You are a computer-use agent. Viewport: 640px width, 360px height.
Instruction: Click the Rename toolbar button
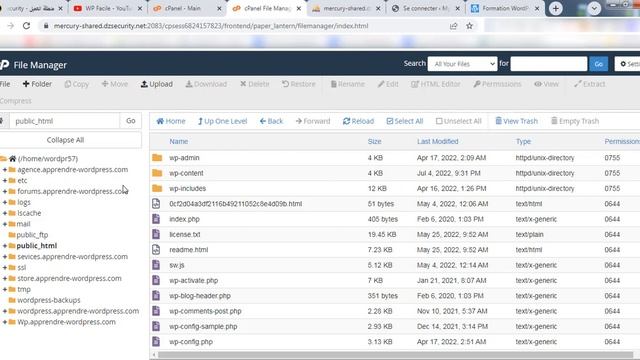click(347, 84)
